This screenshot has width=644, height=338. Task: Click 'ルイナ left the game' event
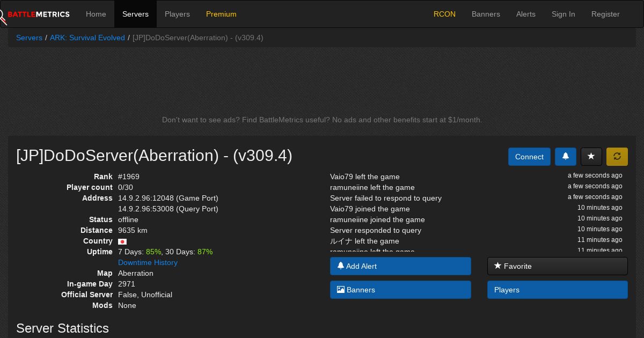click(364, 241)
